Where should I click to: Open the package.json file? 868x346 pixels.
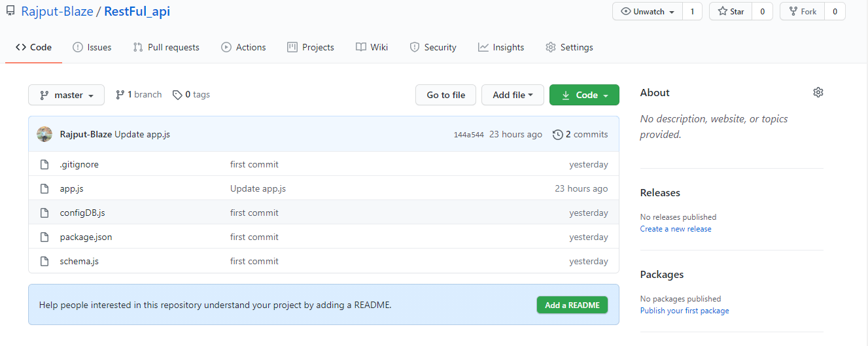(x=86, y=237)
